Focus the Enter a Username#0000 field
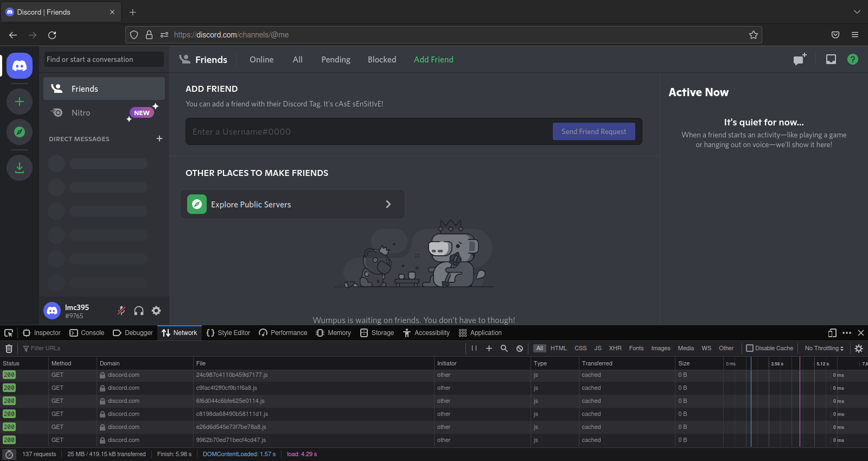The width and height of the screenshot is (868, 461). click(369, 131)
